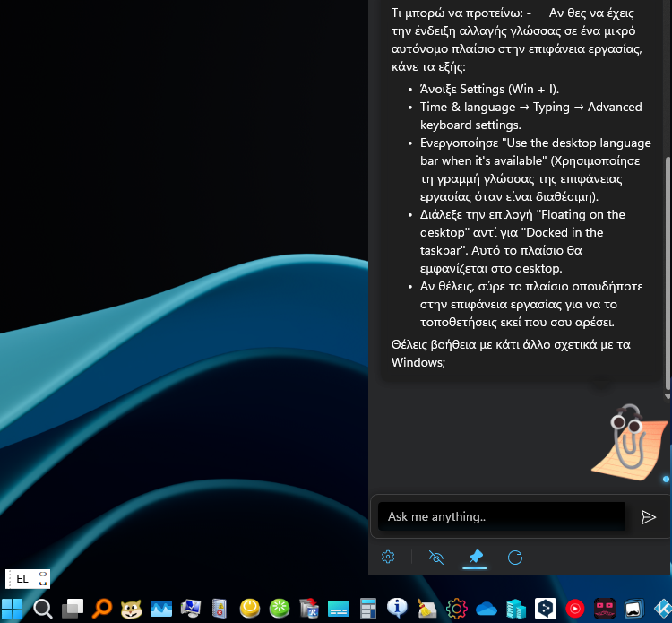Screen dimensions: 672x623
Task: Open the colorful gear settings app
Action: coord(457,609)
